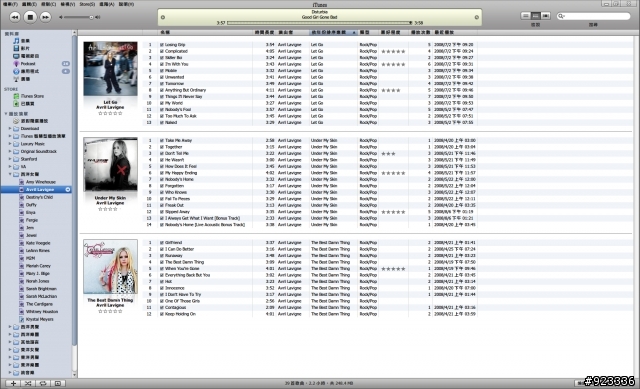Open the 編輯(E) menu
Viewport: 640px width, 389px height.
pos(29,4)
